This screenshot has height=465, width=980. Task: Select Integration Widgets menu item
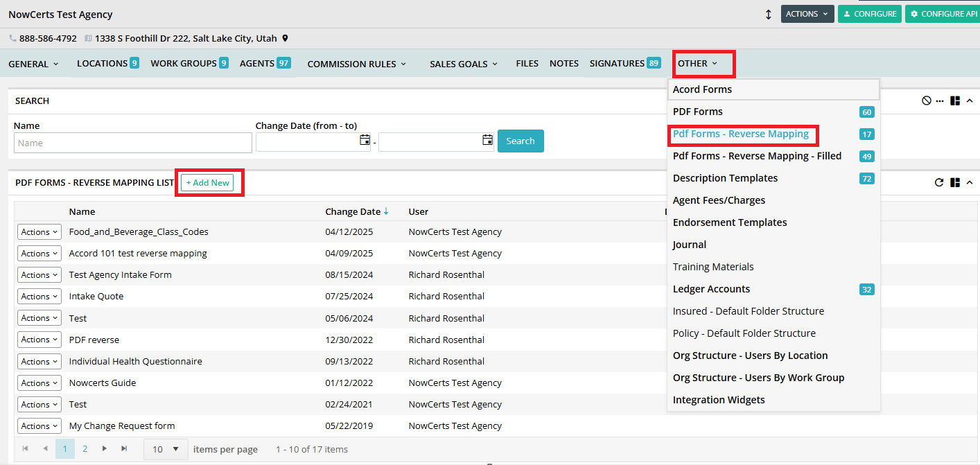click(773, 400)
